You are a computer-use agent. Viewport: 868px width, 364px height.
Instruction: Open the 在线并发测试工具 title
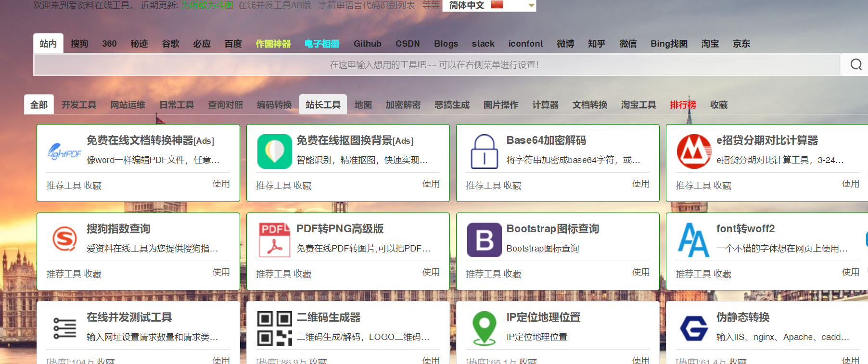[x=129, y=317]
